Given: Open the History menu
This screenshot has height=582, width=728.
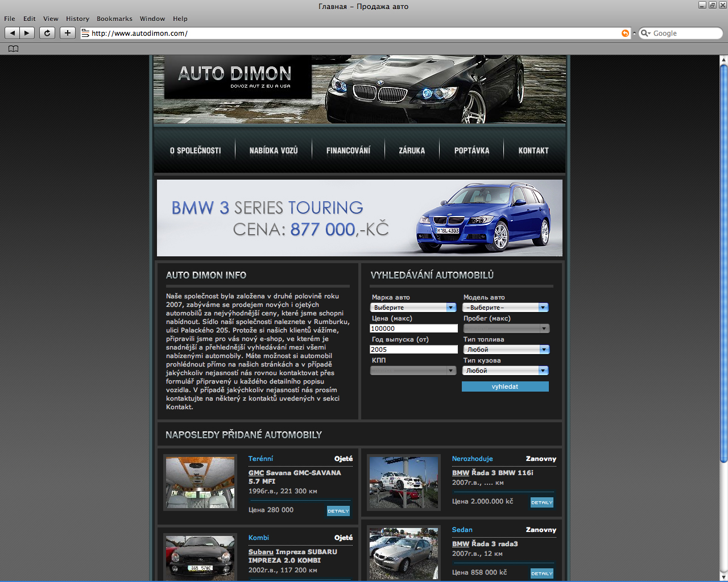Looking at the screenshot, I should pos(77,19).
